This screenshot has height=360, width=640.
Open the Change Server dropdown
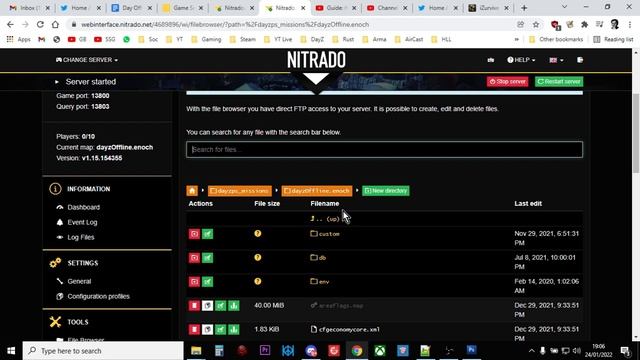87,60
